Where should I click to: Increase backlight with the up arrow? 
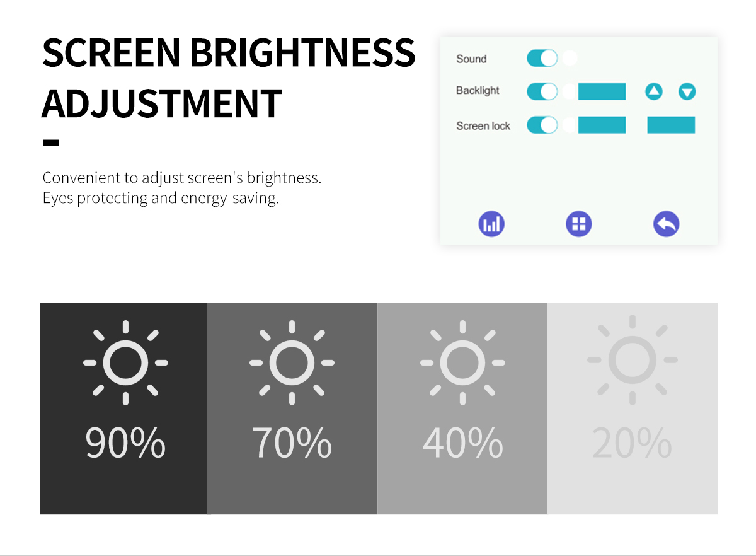[x=654, y=92]
